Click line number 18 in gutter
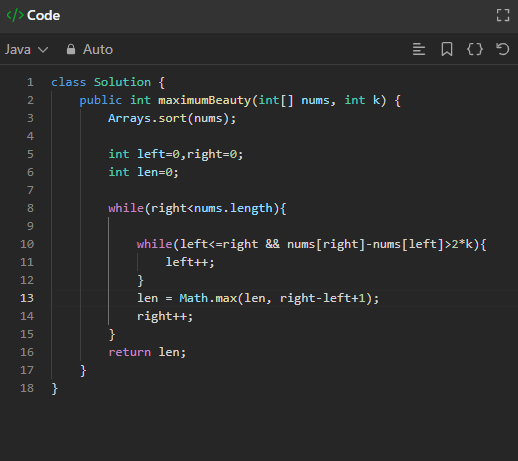The height and width of the screenshot is (461, 518). [x=27, y=388]
